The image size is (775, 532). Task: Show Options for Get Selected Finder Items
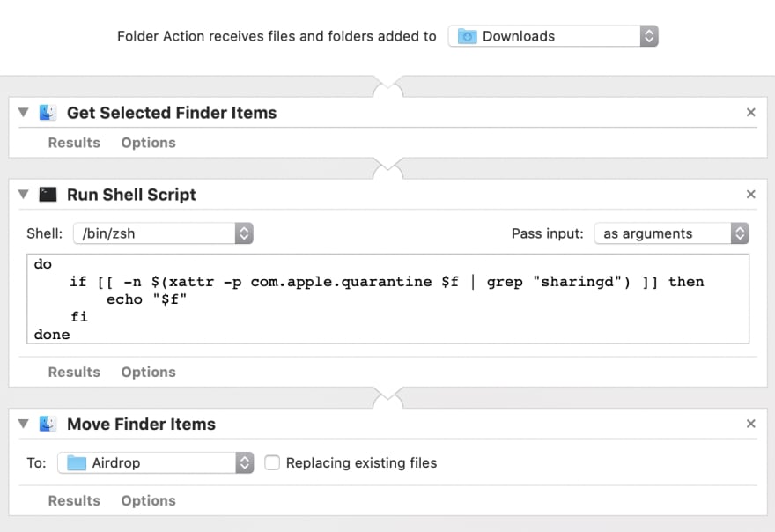[148, 143]
